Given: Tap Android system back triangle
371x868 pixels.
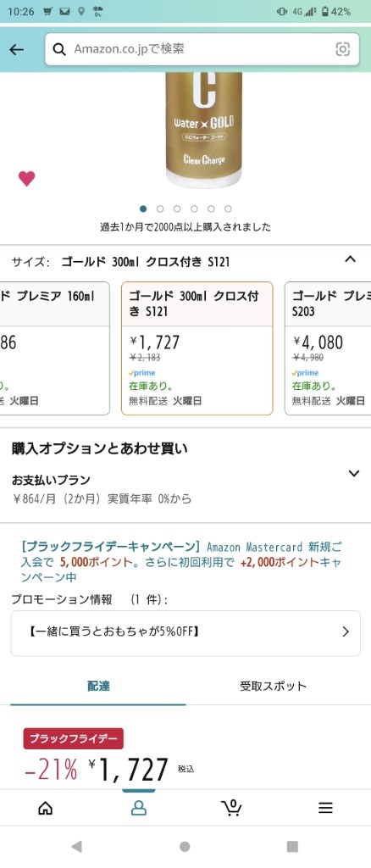Looking at the screenshot, I should [x=77, y=847].
